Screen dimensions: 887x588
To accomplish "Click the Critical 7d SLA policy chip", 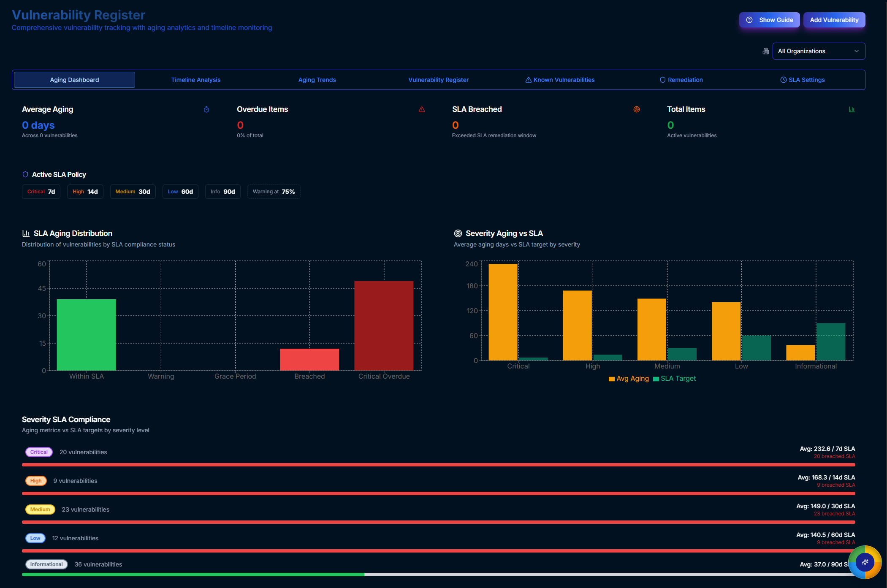I will 41,192.
